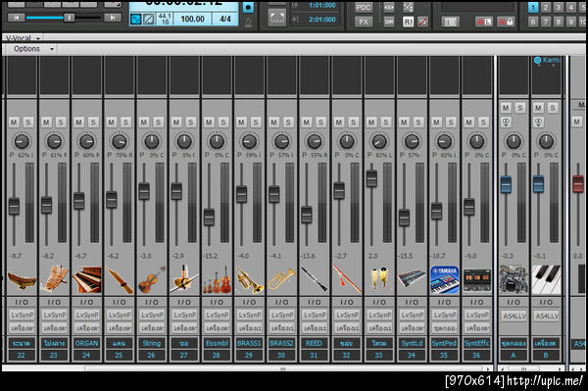Open the LvSynP input selector on ORGAN track

pyautogui.click(x=87, y=315)
